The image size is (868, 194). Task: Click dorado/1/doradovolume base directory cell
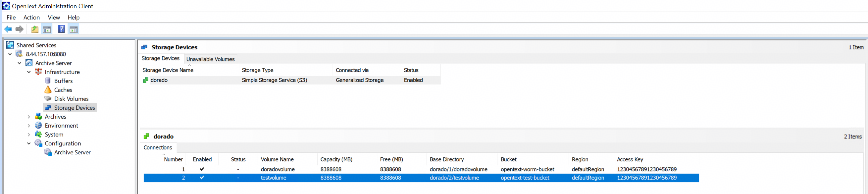click(458, 169)
